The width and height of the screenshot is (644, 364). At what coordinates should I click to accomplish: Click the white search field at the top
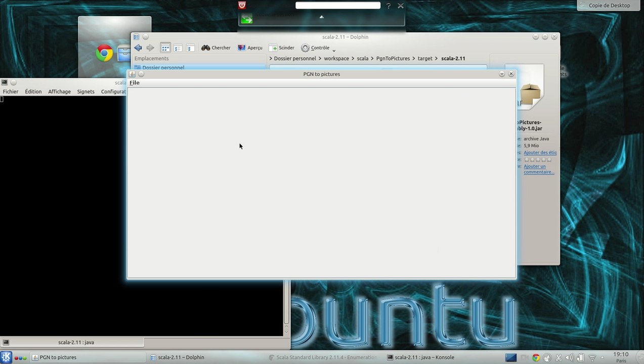click(338, 6)
